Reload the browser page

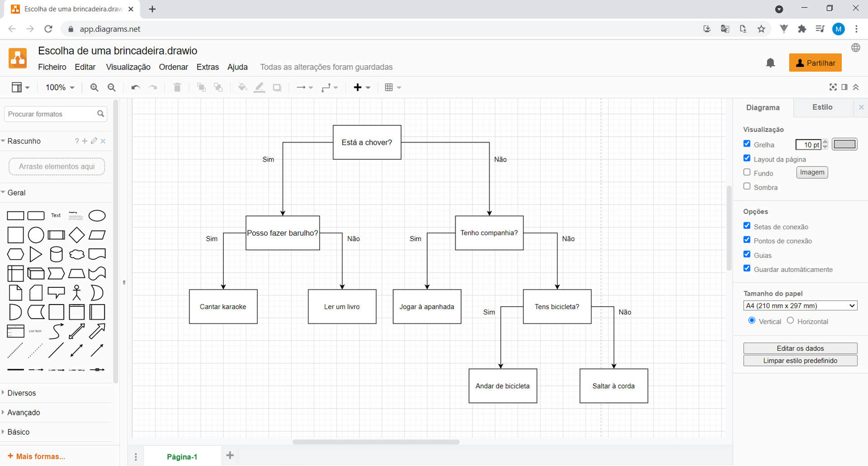tap(48, 29)
